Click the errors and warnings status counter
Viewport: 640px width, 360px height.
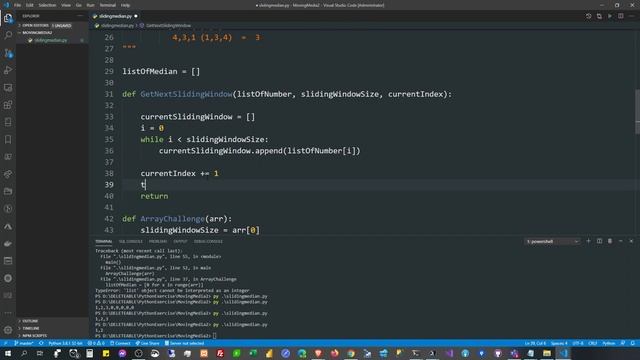click(96, 343)
